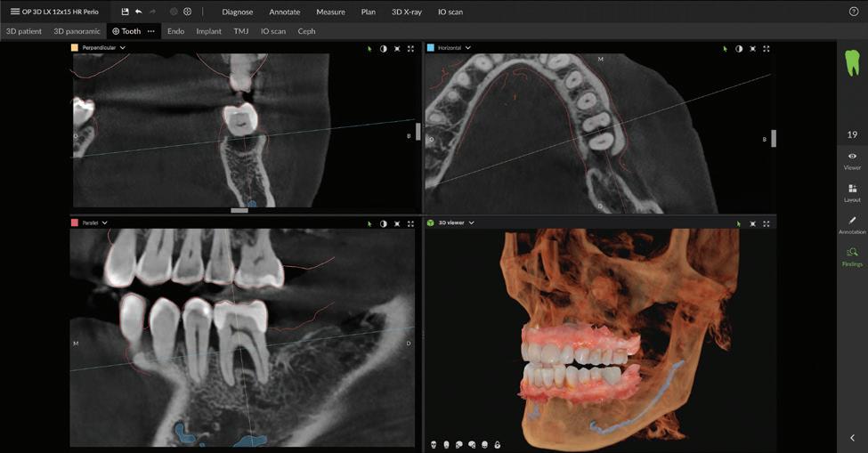This screenshot has width=868, height=453.
Task: Click the Perpendicular view bottom slice slider handle
Action: pos(239,210)
